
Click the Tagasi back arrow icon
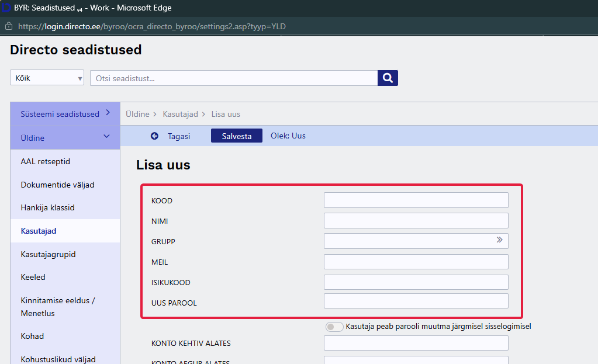154,136
